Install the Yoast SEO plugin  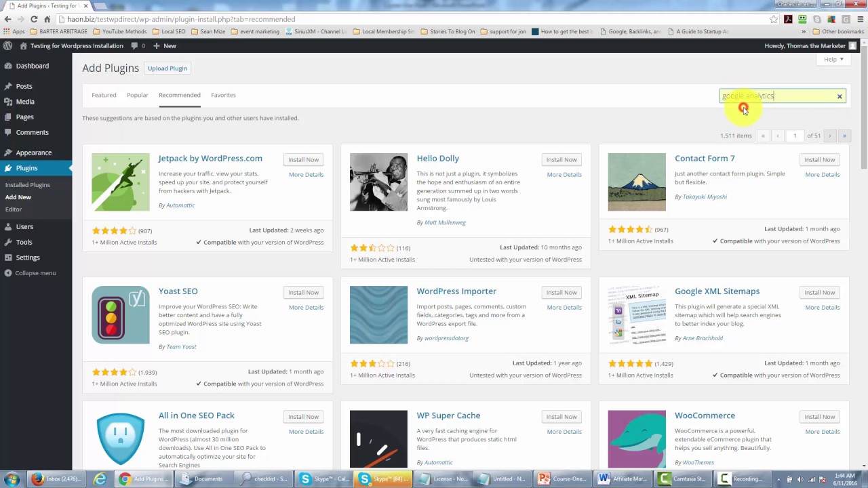pos(303,293)
